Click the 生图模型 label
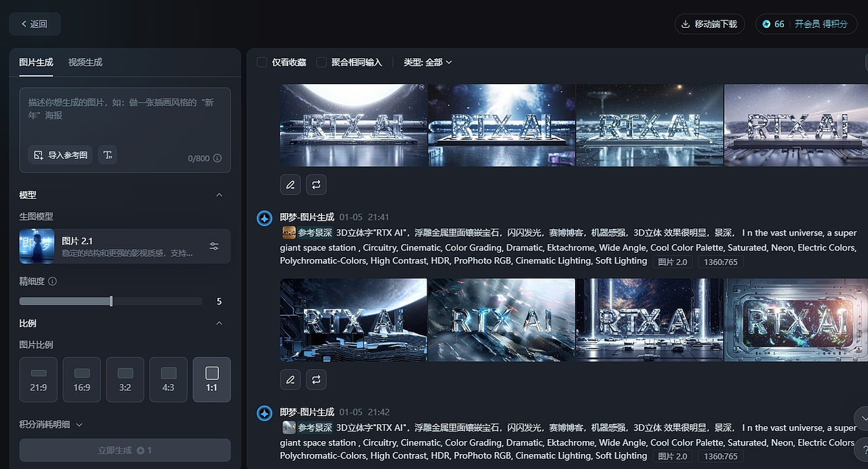The width and height of the screenshot is (868, 469). pyautogui.click(x=36, y=217)
